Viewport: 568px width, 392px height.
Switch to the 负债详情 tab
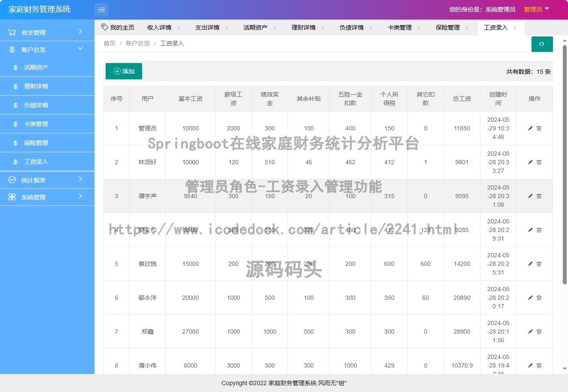pos(352,27)
